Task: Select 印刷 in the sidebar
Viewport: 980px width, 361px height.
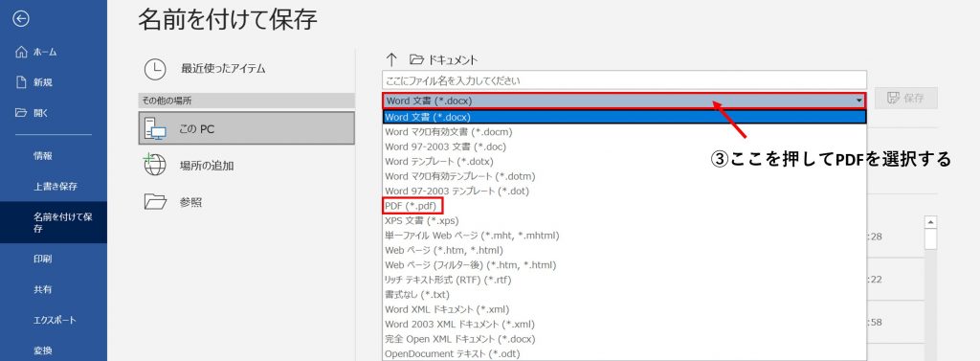Action: (x=54, y=259)
